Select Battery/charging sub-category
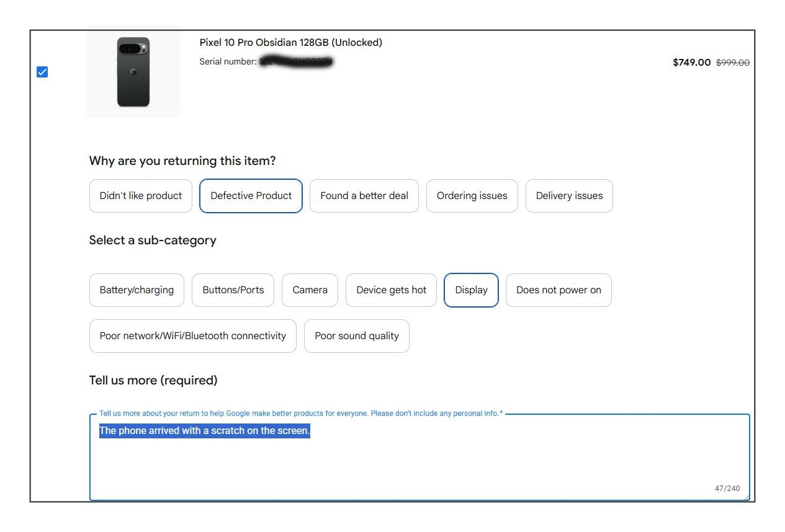 [137, 290]
